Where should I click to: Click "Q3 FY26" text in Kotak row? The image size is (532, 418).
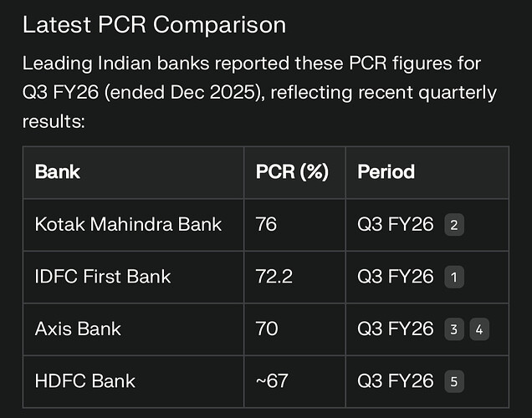point(396,224)
